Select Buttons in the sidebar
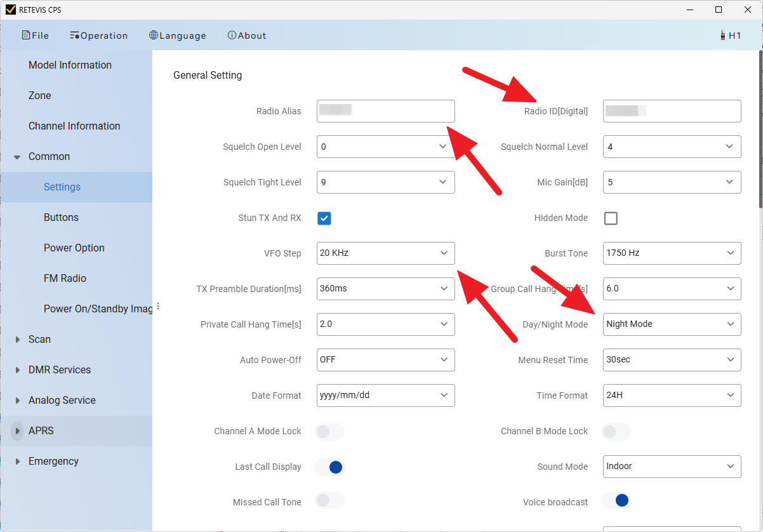 [61, 218]
